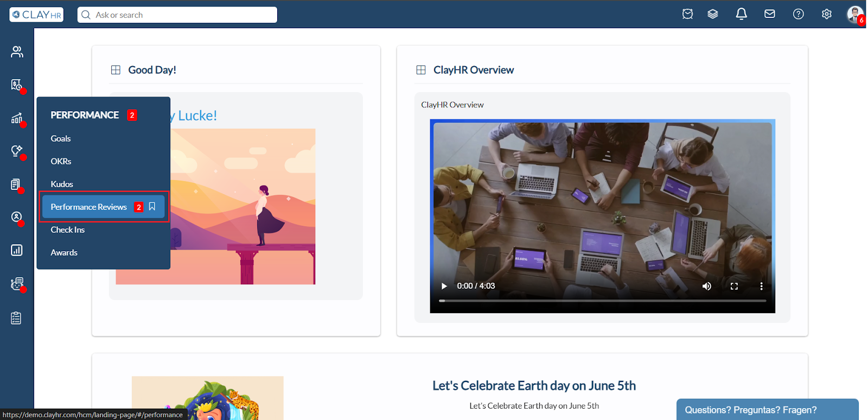This screenshot has height=420, width=868.
Task: Click the Good Day! widget grid icon
Action: pos(116,70)
